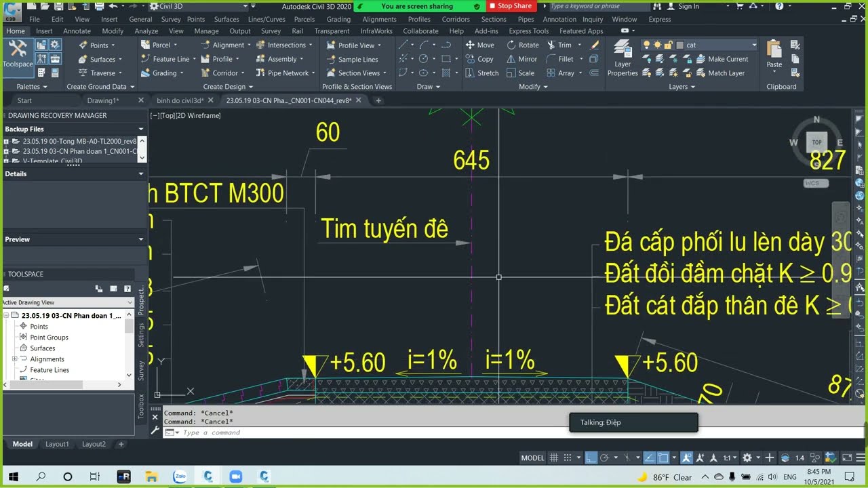Click the Sample Lines tool
Screen dimensions: 868x488
[352, 59]
